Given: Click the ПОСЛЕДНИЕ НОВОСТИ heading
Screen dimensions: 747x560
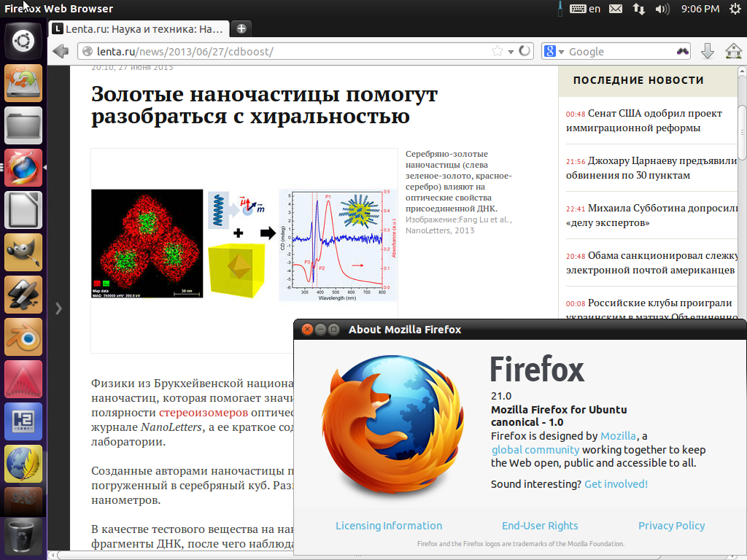Looking at the screenshot, I should (x=638, y=80).
